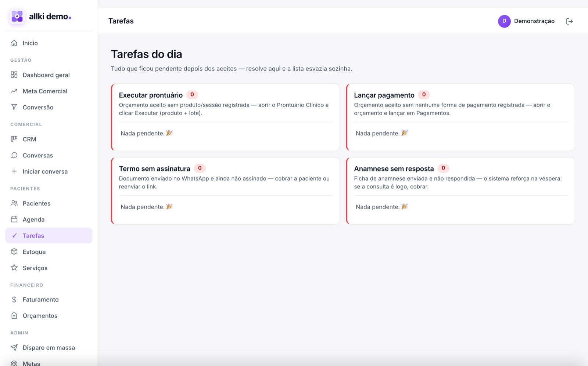Select the Tarefas sidebar item
The image size is (588, 366).
coord(49,236)
